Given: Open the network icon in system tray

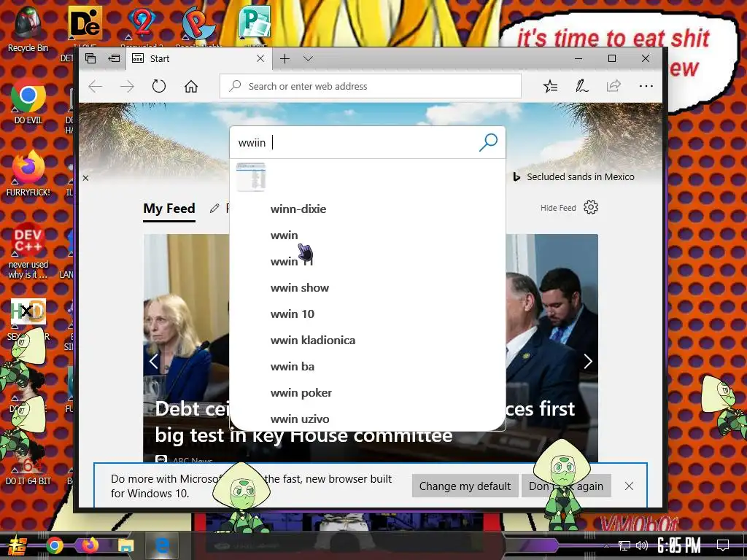Looking at the screenshot, I should click(624, 545).
